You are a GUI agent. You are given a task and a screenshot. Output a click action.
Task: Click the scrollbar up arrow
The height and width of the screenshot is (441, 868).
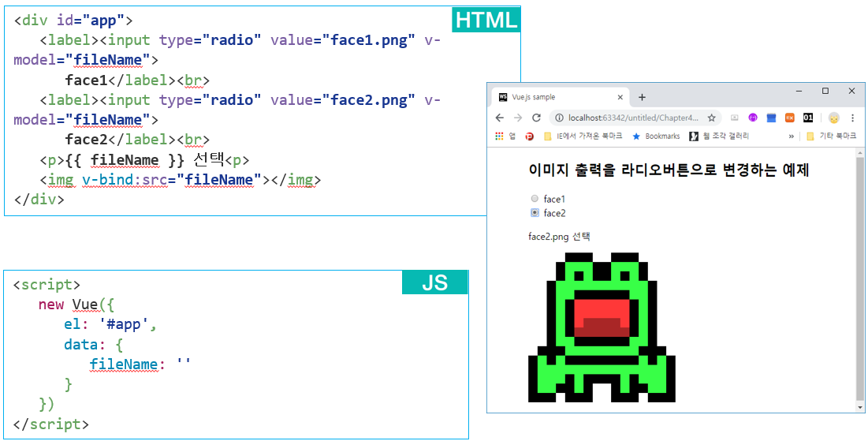[859, 152]
